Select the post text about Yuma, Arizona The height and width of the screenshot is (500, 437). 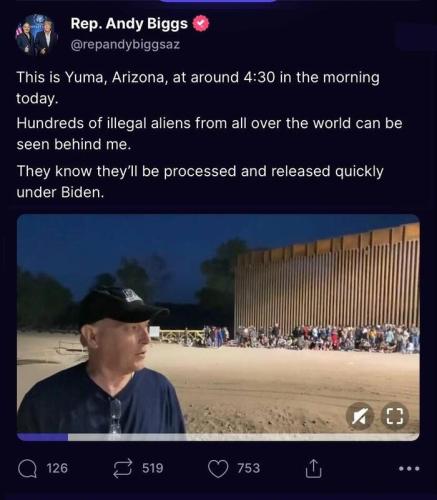(x=209, y=135)
